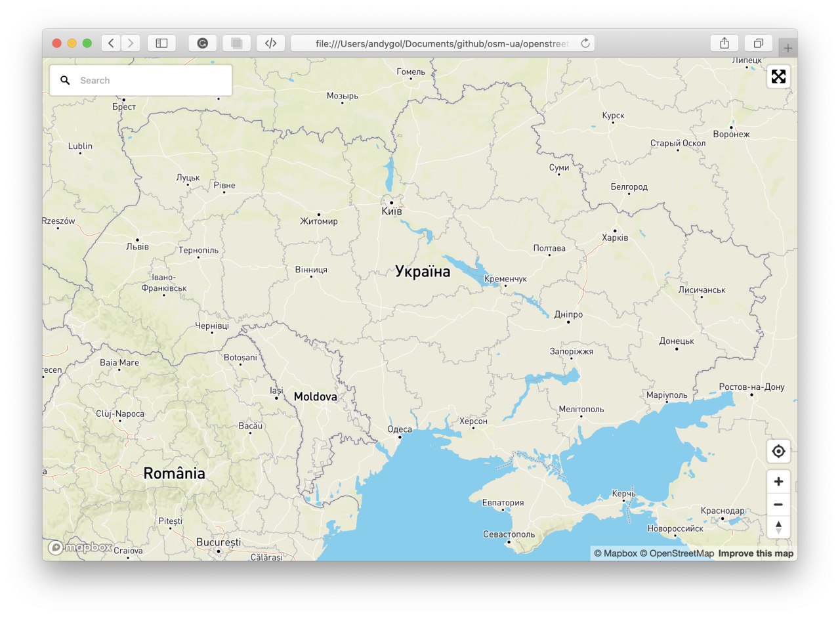Click the Керчь city label
The width and height of the screenshot is (840, 617).
pos(623,493)
